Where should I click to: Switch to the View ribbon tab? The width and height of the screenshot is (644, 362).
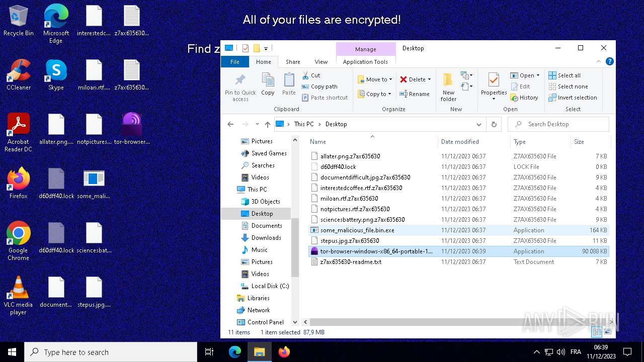point(321,62)
